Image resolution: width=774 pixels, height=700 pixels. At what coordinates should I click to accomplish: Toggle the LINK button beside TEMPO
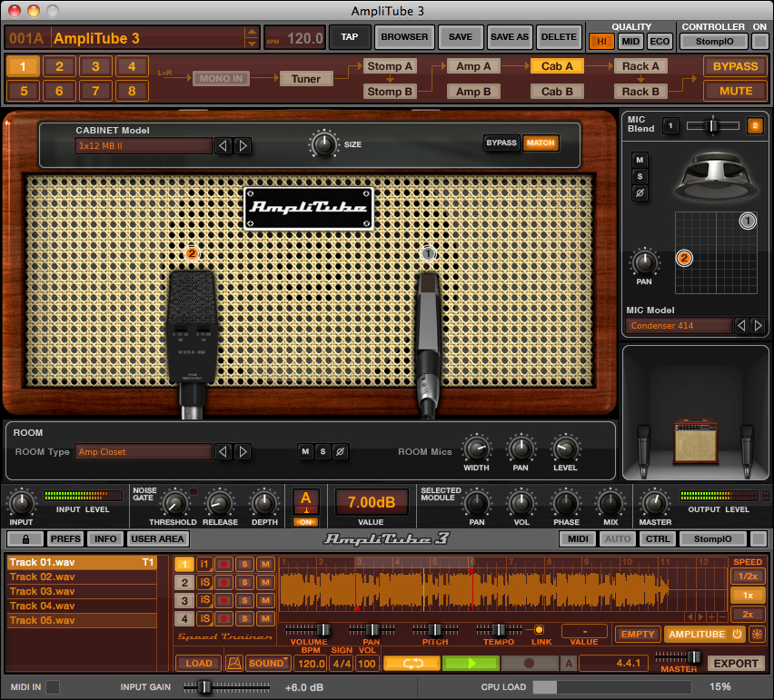(x=539, y=630)
